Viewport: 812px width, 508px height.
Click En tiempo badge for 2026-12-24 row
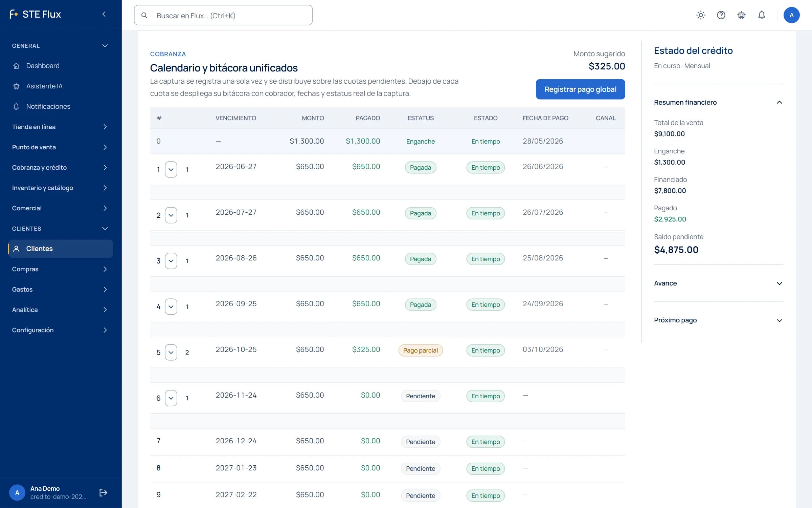click(486, 442)
